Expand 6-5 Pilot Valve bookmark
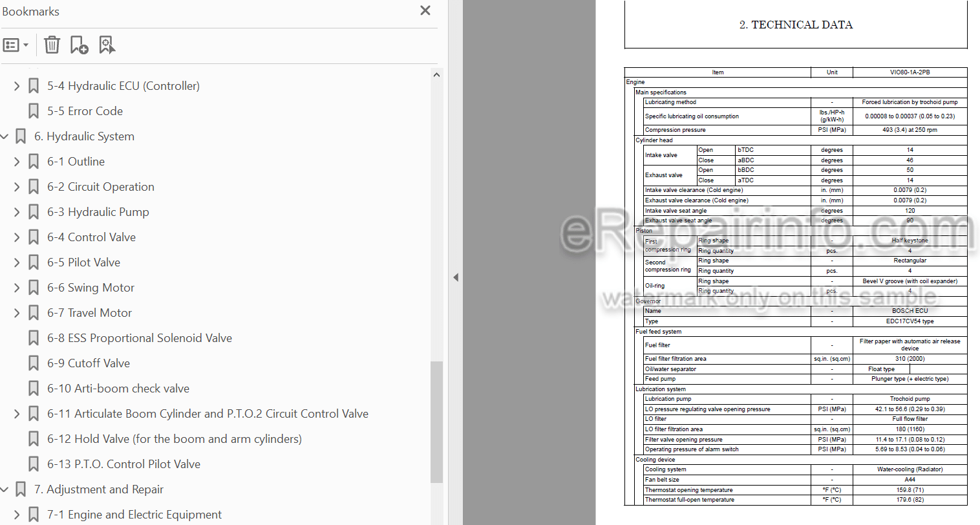This screenshot has width=980, height=525. (17, 262)
